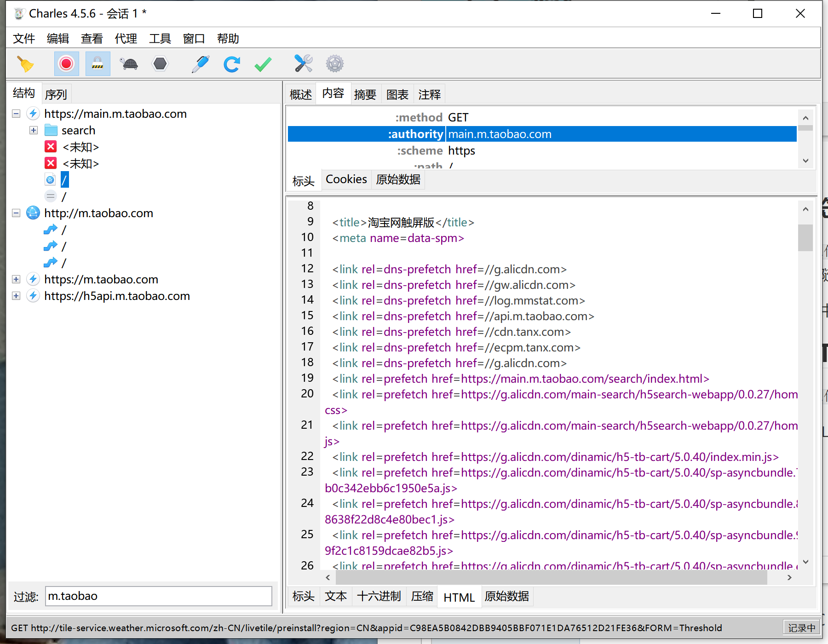Open request 原始数据 sub-tab
The image size is (828, 644).
pyautogui.click(x=398, y=179)
